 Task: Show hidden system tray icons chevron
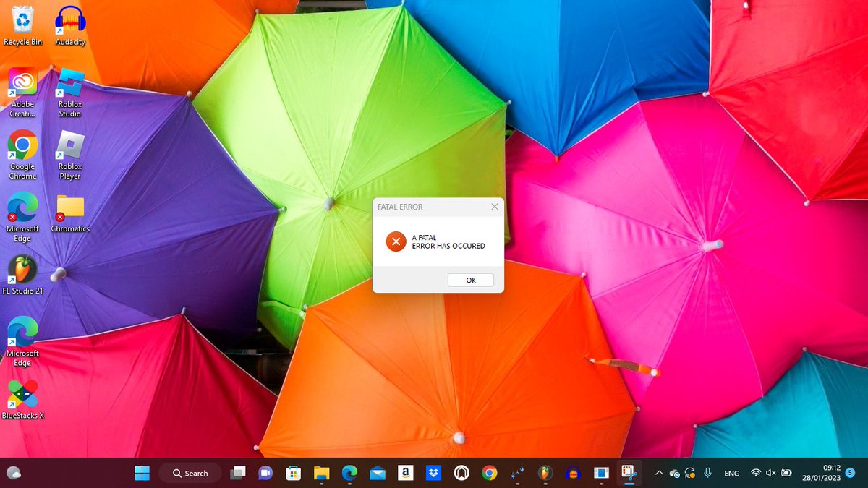pyautogui.click(x=659, y=473)
